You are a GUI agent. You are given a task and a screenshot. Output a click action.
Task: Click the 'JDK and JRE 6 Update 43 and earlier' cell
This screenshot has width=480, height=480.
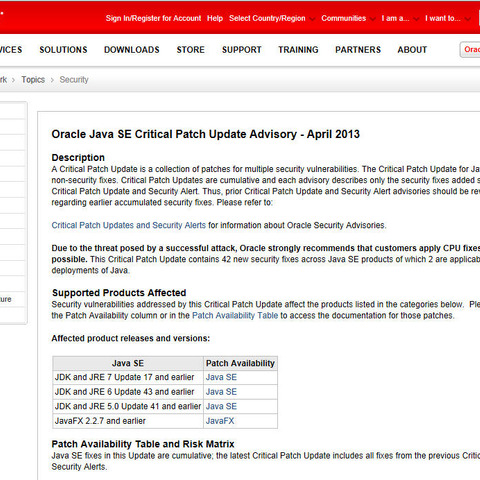pyautogui.click(x=128, y=392)
